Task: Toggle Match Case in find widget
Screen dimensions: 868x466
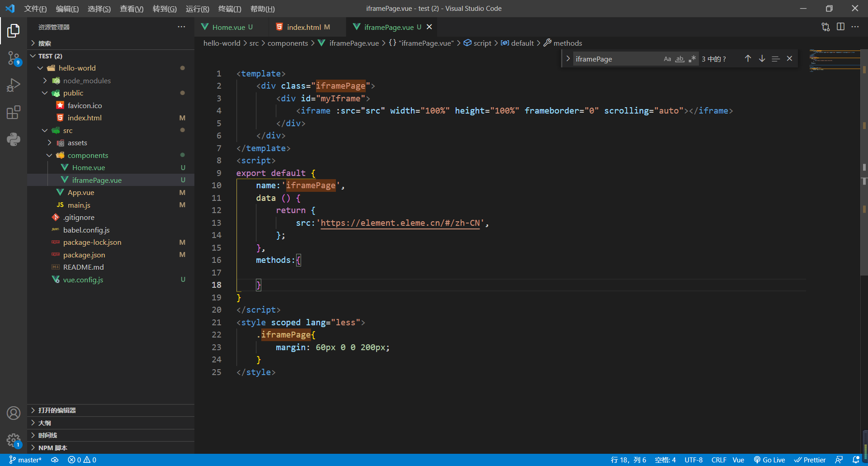Action: click(x=667, y=59)
